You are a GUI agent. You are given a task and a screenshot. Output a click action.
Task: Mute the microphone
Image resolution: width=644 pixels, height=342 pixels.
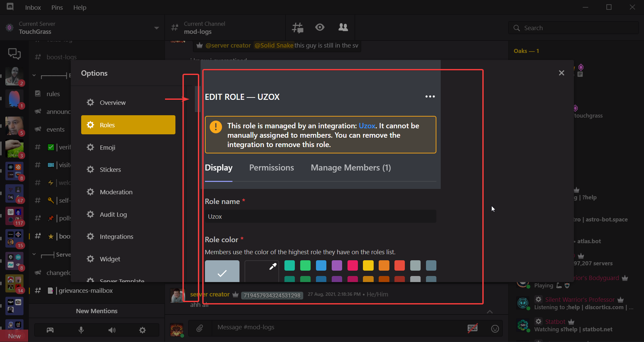(x=81, y=330)
